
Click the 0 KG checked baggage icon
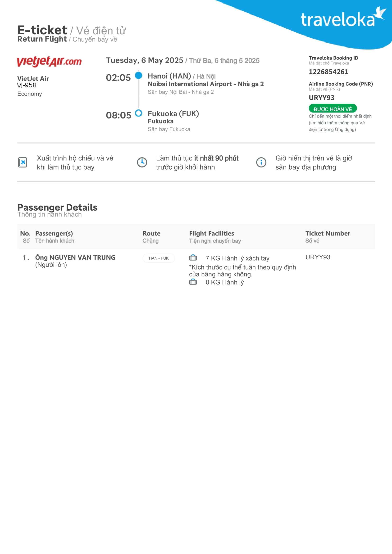tap(193, 282)
